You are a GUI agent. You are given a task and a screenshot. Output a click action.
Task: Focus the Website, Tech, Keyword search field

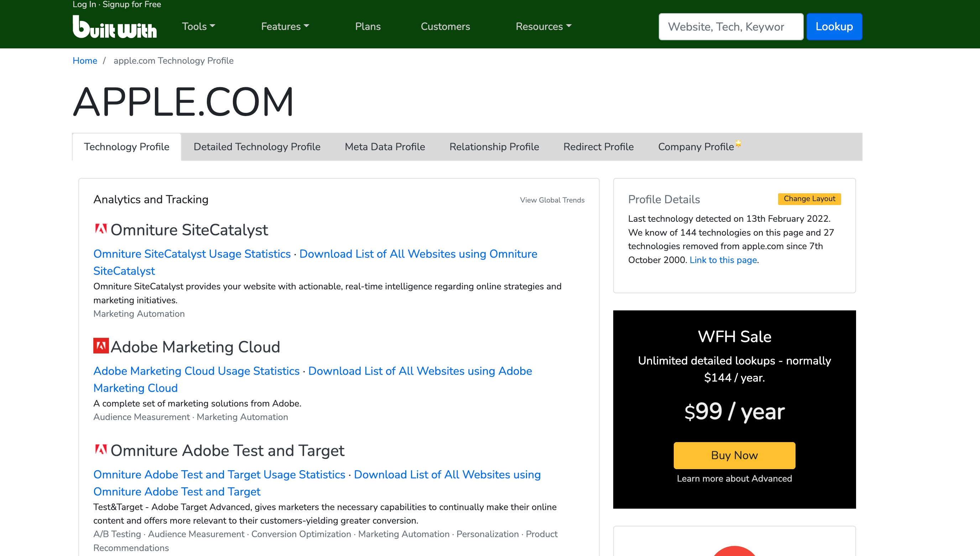730,27
